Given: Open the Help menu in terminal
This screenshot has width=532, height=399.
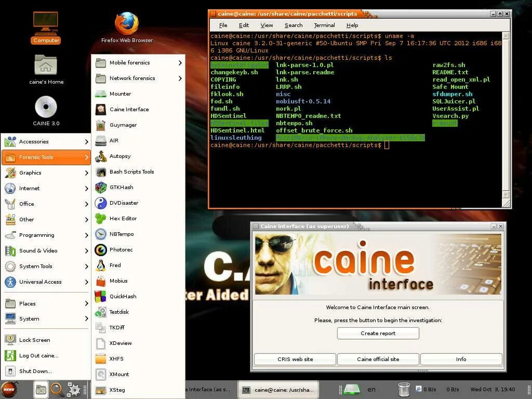Looking at the screenshot, I should (352, 25).
